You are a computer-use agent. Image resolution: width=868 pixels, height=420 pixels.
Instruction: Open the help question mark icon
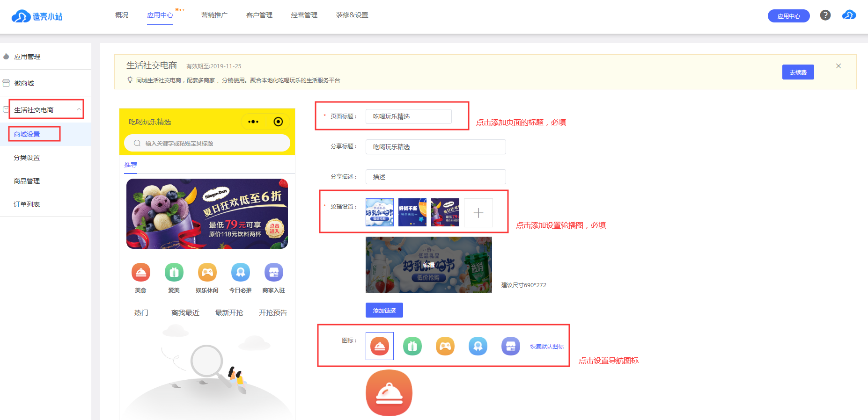coord(825,15)
